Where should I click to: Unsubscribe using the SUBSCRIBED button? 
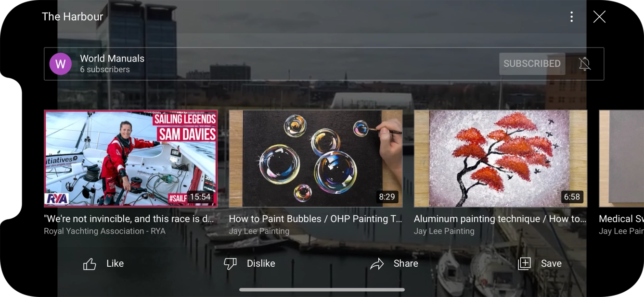tap(532, 64)
